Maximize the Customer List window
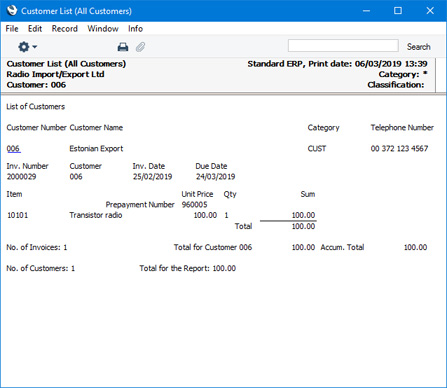 [x=398, y=11]
